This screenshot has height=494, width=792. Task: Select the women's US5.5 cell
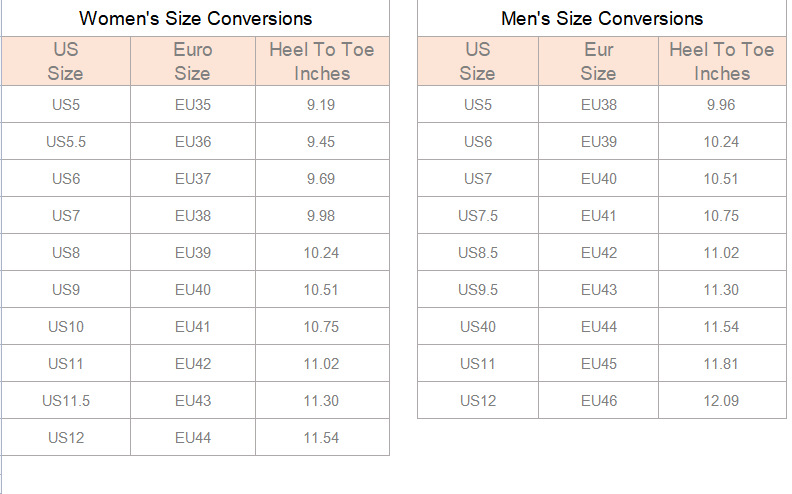tap(66, 142)
